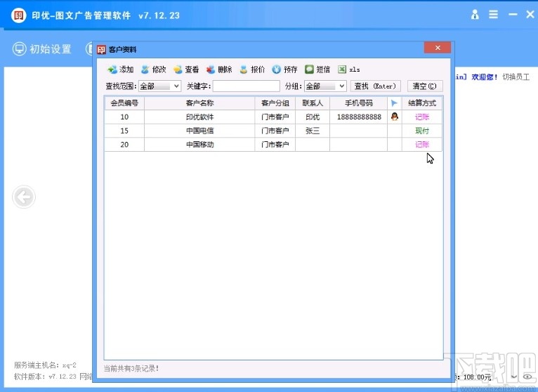The width and height of the screenshot is (538, 392).
Task: Click contact 印优 cell
Action: (x=313, y=117)
